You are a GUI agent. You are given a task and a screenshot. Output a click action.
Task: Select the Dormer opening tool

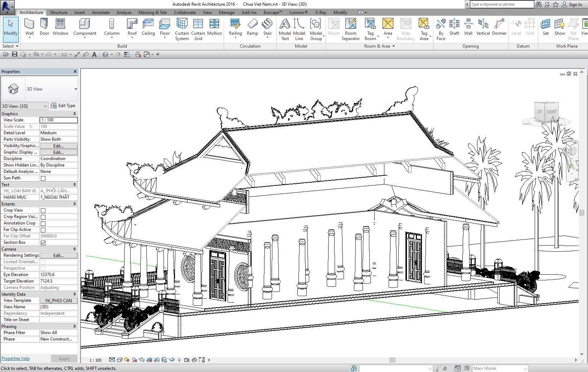tap(499, 27)
